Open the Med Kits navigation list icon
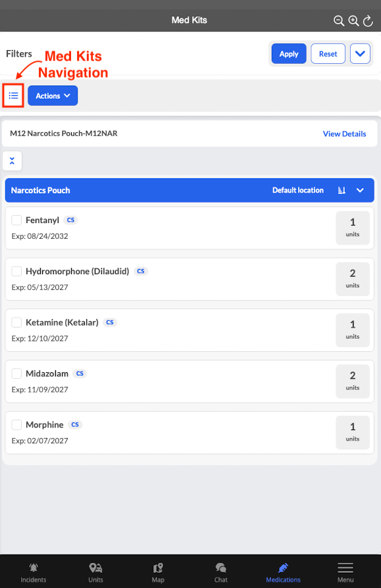Image resolution: width=381 pixels, height=588 pixels. (x=14, y=95)
